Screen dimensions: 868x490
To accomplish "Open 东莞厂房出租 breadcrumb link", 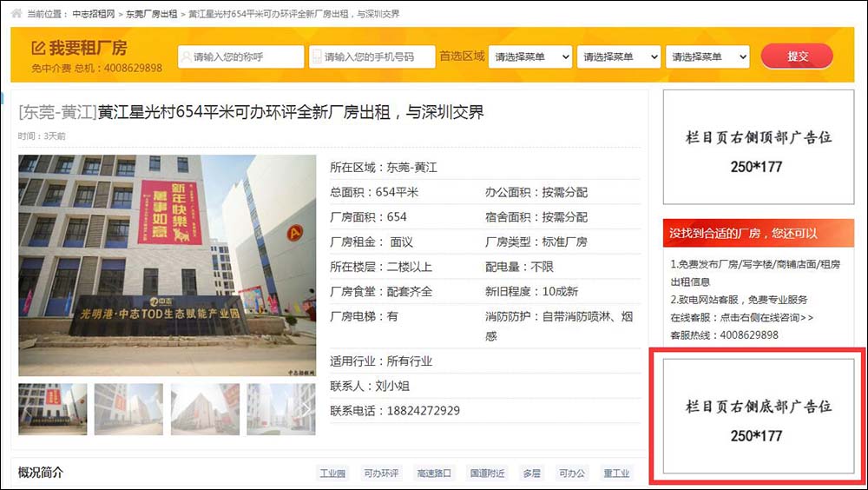I will click(x=152, y=14).
